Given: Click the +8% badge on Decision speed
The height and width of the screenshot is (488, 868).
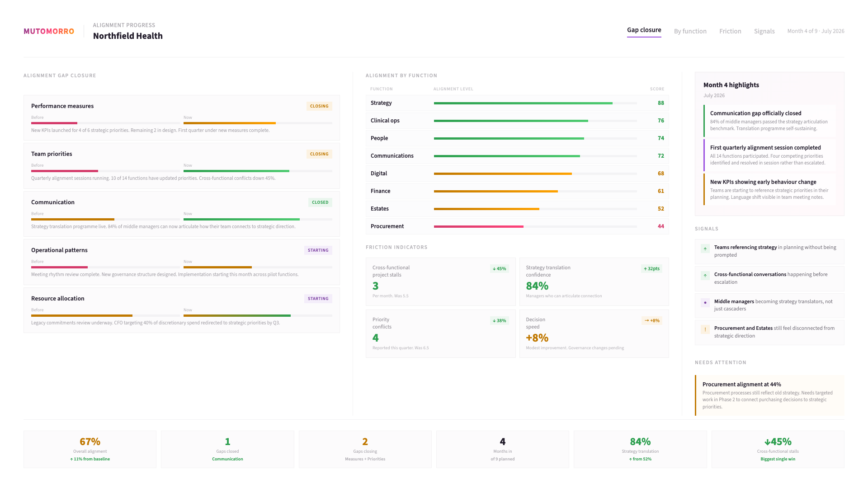Looking at the screenshot, I should (x=652, y=321).
